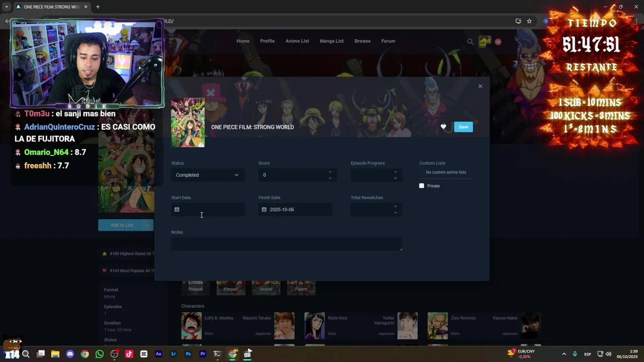Open Browse in the navbar
The height and width of the screenshot is (362, 644).
coord(362,41)
